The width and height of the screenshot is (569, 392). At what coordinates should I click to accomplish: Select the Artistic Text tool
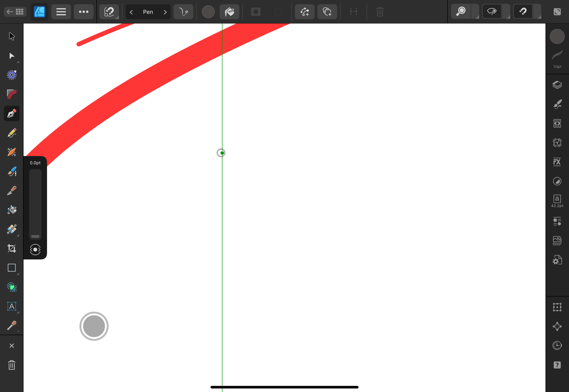pos(12,306)
